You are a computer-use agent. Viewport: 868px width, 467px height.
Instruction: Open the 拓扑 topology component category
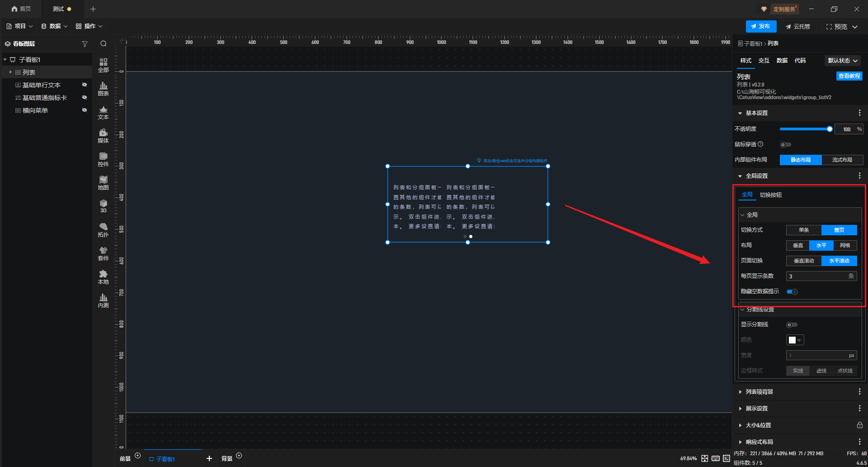click(x=103, y=230)
